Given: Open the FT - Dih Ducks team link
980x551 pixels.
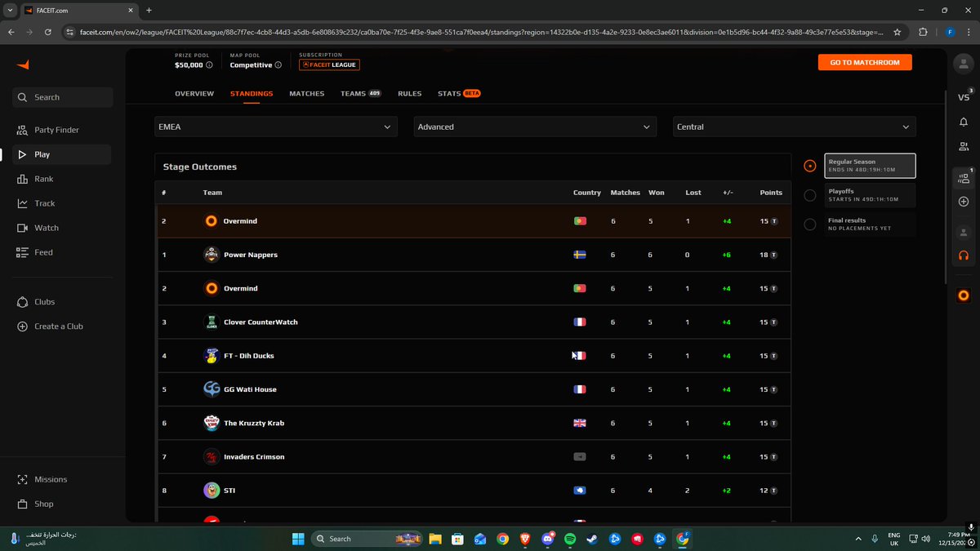Looking at the screenshot, I should tap(248, 356).
